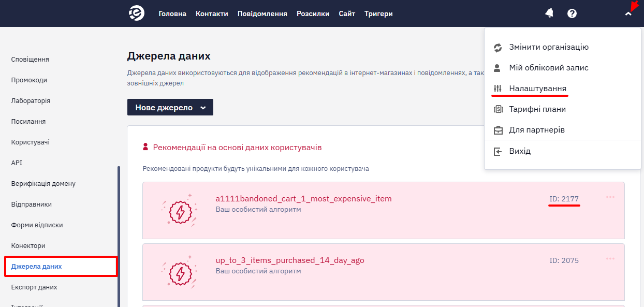
Task: Click the sidebar vertical scrollbar
Action: 119,236
